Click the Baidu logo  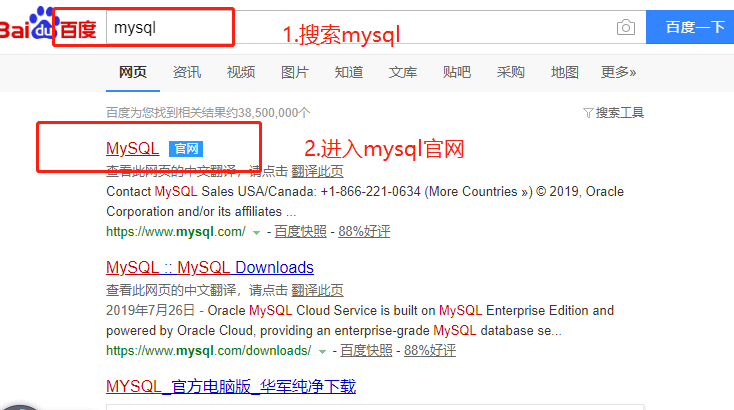pyautogui.click(x=48, y=24)
